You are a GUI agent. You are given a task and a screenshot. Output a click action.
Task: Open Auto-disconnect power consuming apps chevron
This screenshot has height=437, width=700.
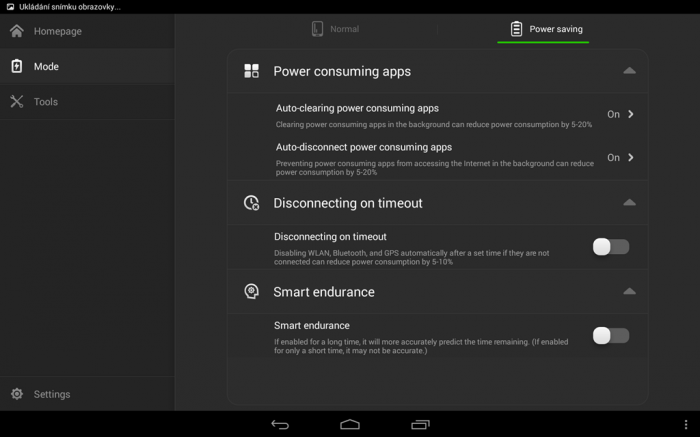pyautogui.click(x=631, y=157)
